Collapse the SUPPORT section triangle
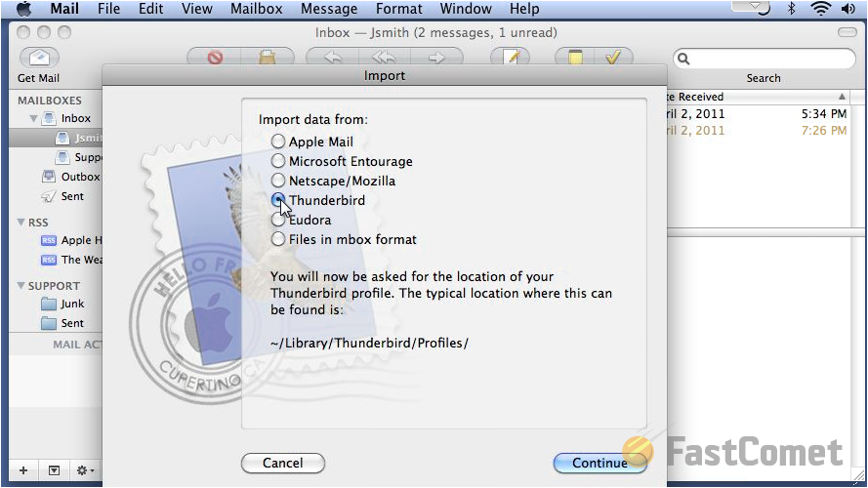Screen dimensions: 868x488 point(21,286)
